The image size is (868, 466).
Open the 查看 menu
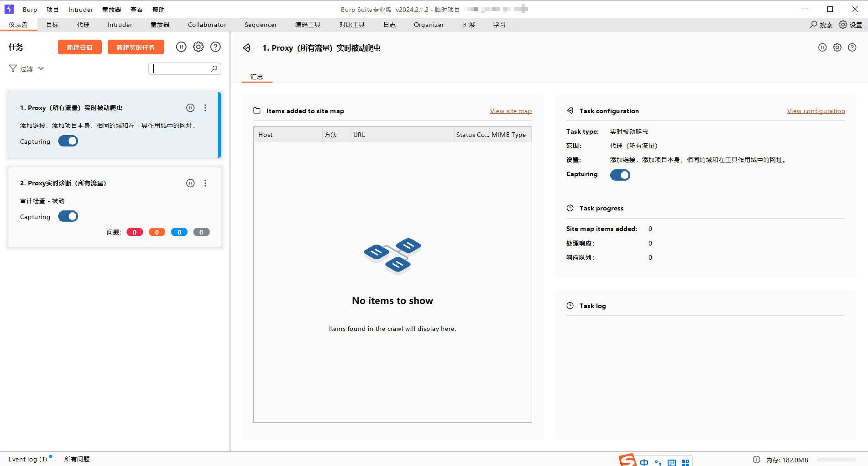click(x=136, y=9)
